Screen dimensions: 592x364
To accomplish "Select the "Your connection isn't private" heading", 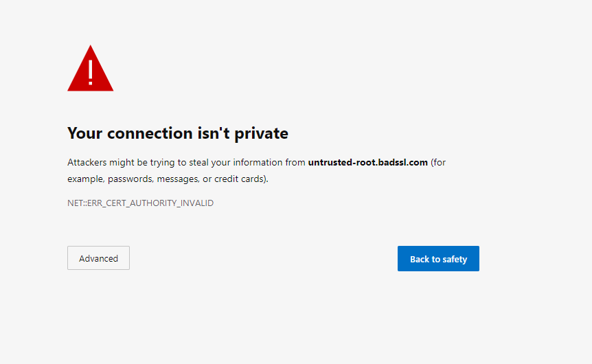I will (x=178, y=133).
